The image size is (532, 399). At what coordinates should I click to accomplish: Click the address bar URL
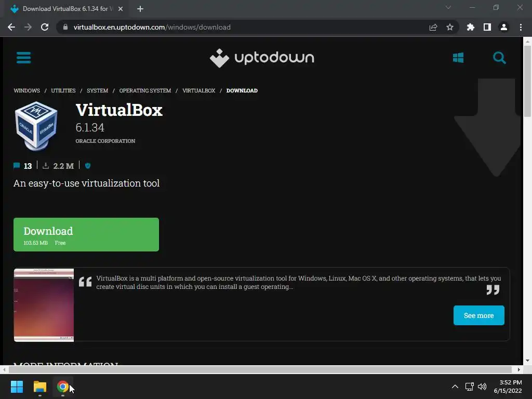(152, 27)
